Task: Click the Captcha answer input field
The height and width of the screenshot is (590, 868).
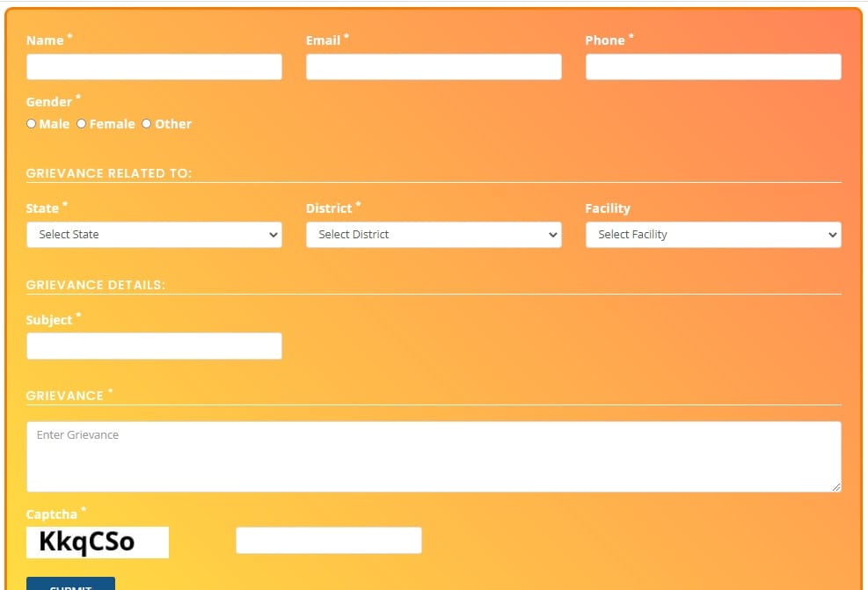Action: (329, 541)
